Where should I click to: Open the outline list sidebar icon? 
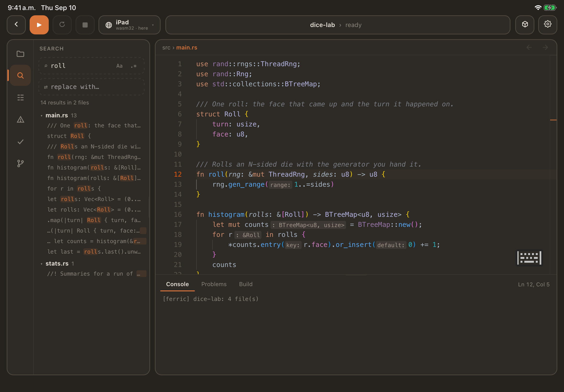(x=20, y=98)
